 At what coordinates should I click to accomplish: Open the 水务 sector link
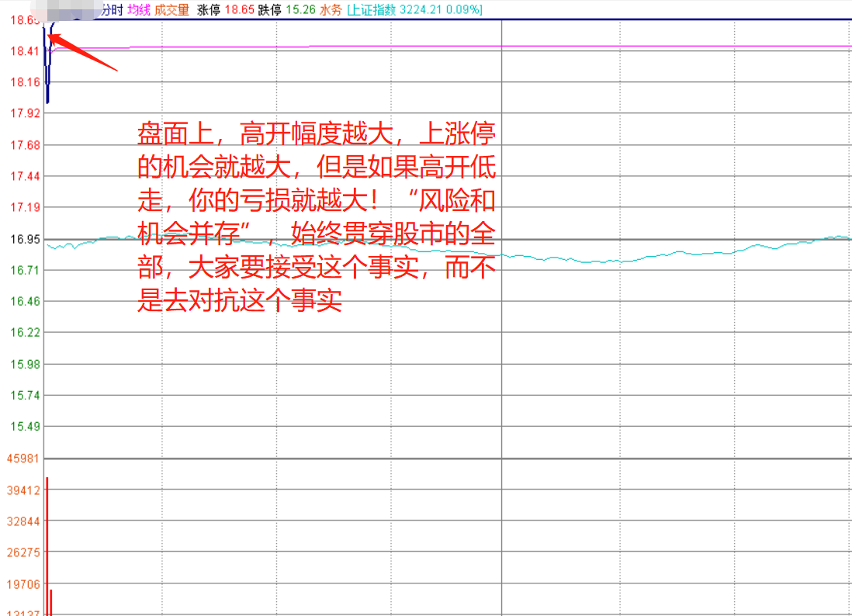tap(331, 10)
